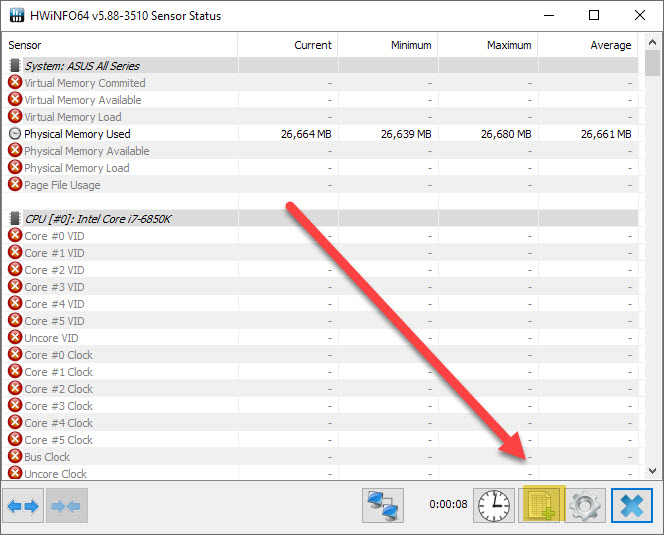Click red X icon beside Page File Usage
Viewport: 664px width, 535px height.
(15, 184)
